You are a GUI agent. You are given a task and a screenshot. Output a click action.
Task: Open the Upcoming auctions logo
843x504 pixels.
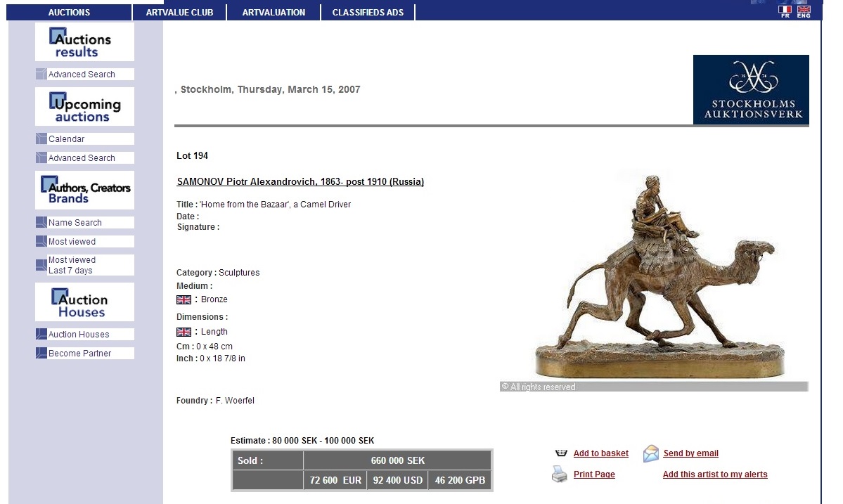[x=84, y=106]
